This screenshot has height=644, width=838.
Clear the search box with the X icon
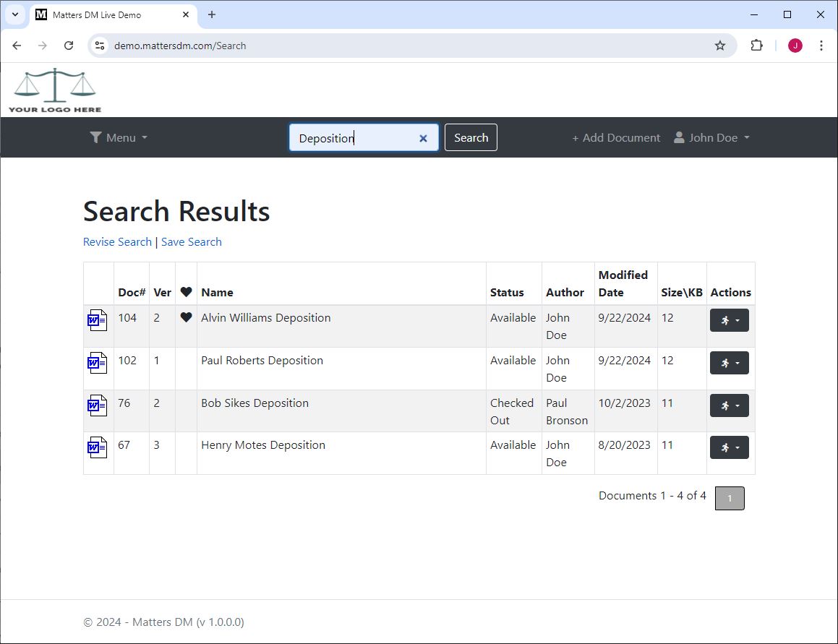point(424,138)
